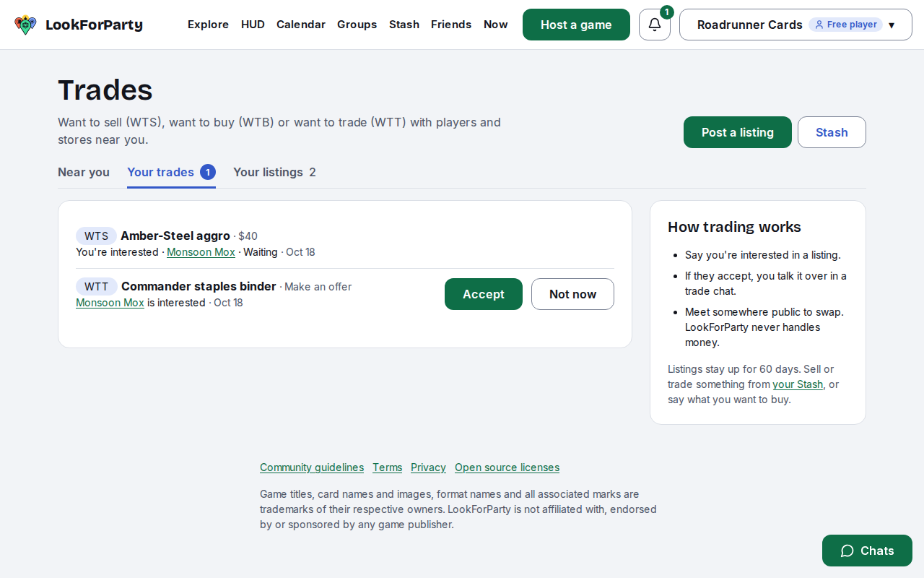Image resolution: width=924 pixels, height=578 pixels.
Task: Open the Explore page
Action: click(x=208, y=25)
